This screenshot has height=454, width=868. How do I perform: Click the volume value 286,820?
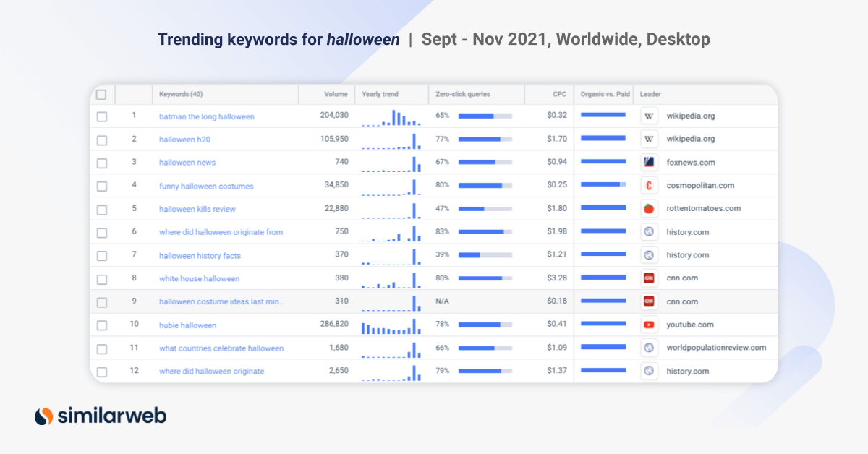pyautogui.click(x=334, y=325)
